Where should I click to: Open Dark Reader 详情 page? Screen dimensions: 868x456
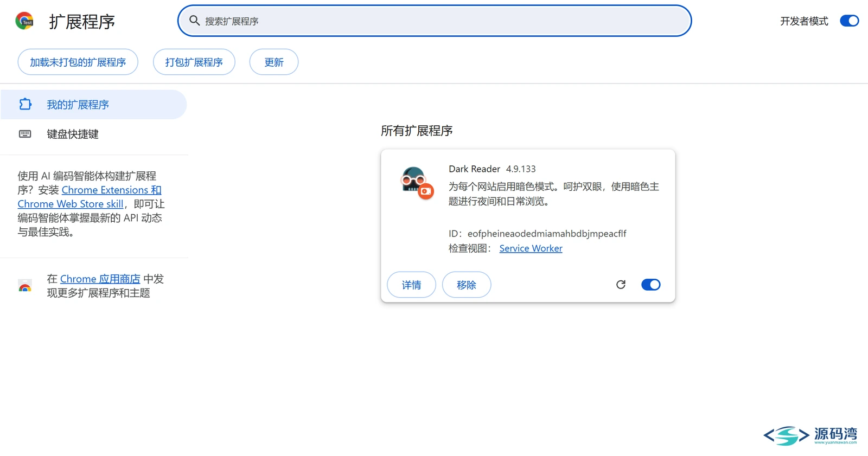[x=411, y=285]
